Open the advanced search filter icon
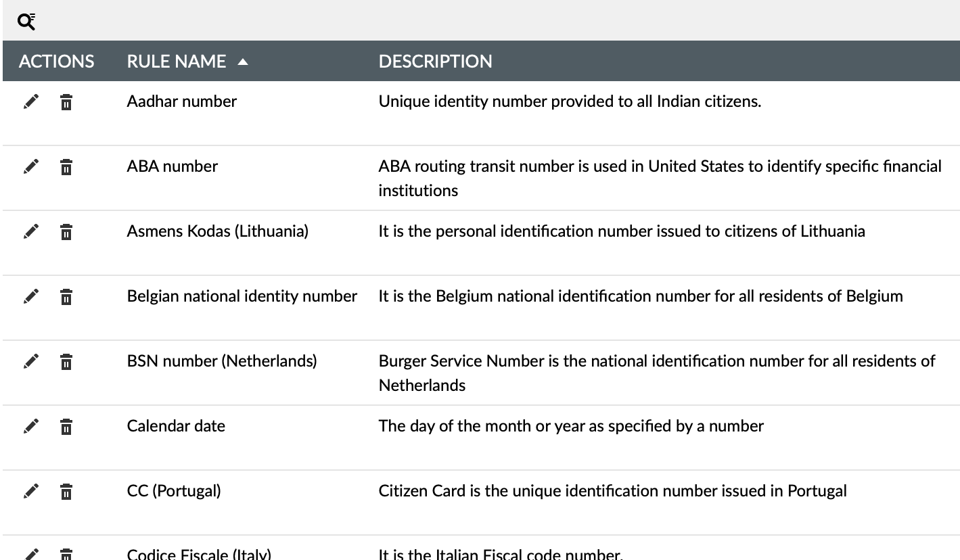 pos(26,22)
